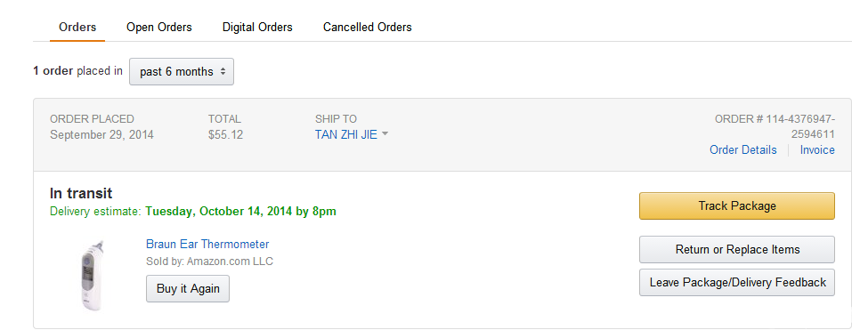Click the order number text
The height and width of the screenshot is (330, 868).
point(775,126)
